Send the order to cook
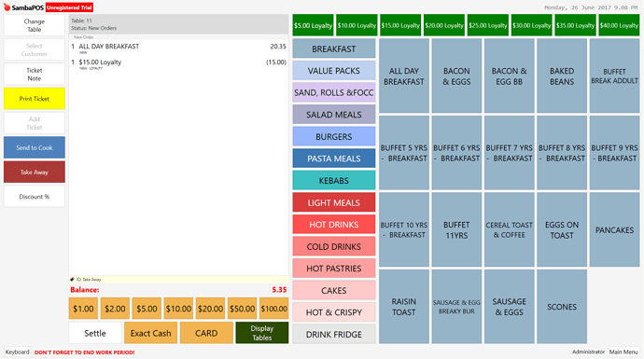Screen dimensions: 644x359 (x=35, y=147)
